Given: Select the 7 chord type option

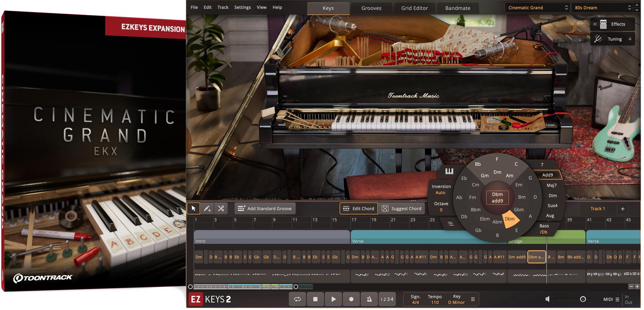Looking at the screenshot, I should click(x=542, y=165).
